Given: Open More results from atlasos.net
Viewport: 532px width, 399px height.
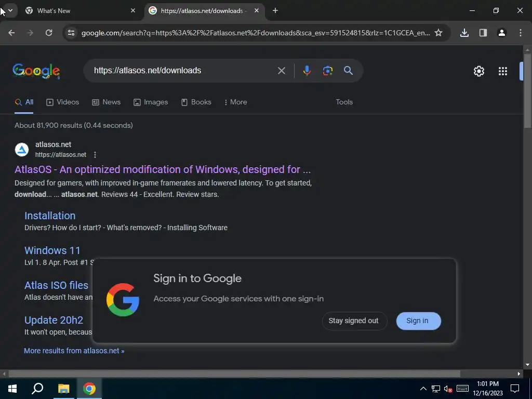Looking at the screenshot, I should [x=74, y=351].
